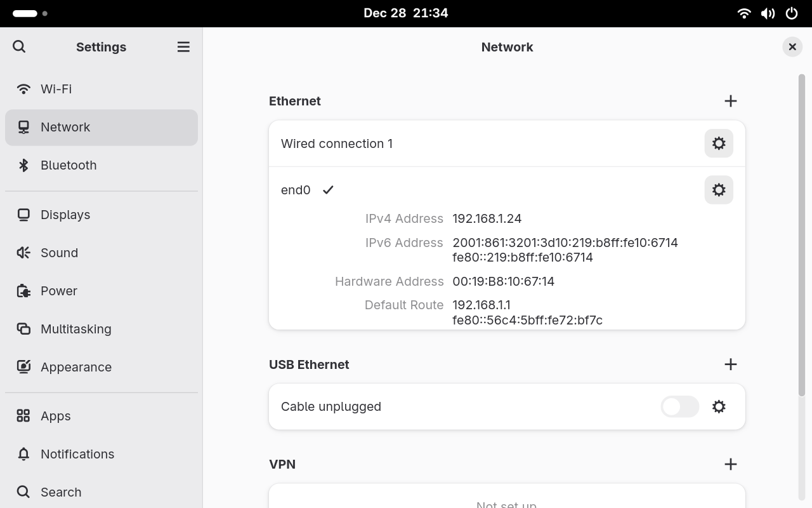Activate the end0 connection row
The image size is (812, 508).
pyautogui.click(x=296, y=190)
